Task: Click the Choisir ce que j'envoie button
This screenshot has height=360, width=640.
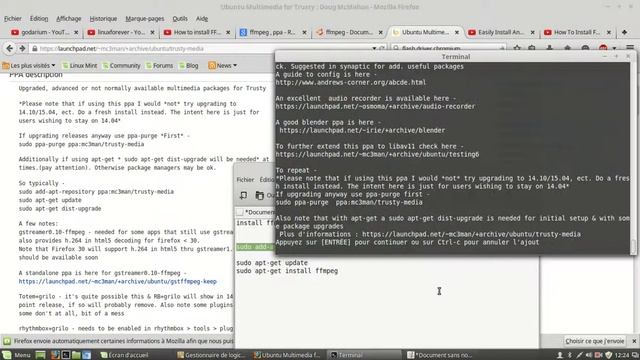Action: point(594,341)
